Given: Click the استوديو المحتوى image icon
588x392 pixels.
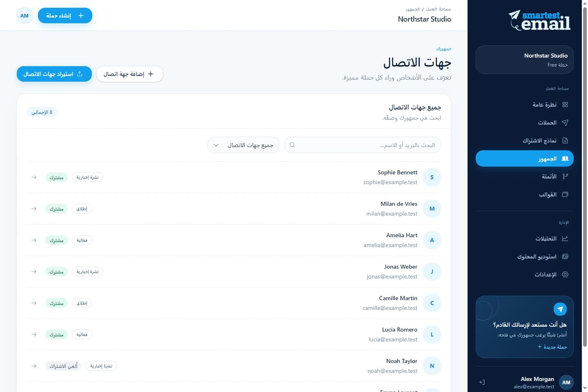Looking at the screenshot, I should [x=565, y=256].
